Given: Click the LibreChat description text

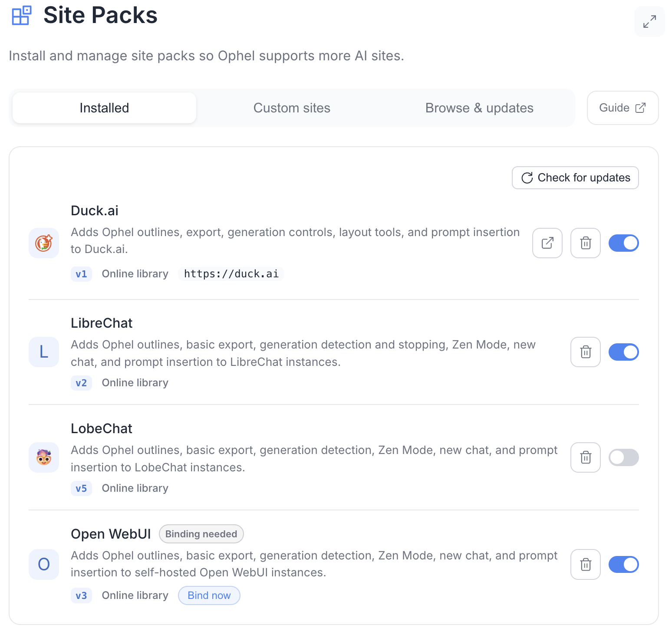Looking at the screenshot, I should point(303,353).
